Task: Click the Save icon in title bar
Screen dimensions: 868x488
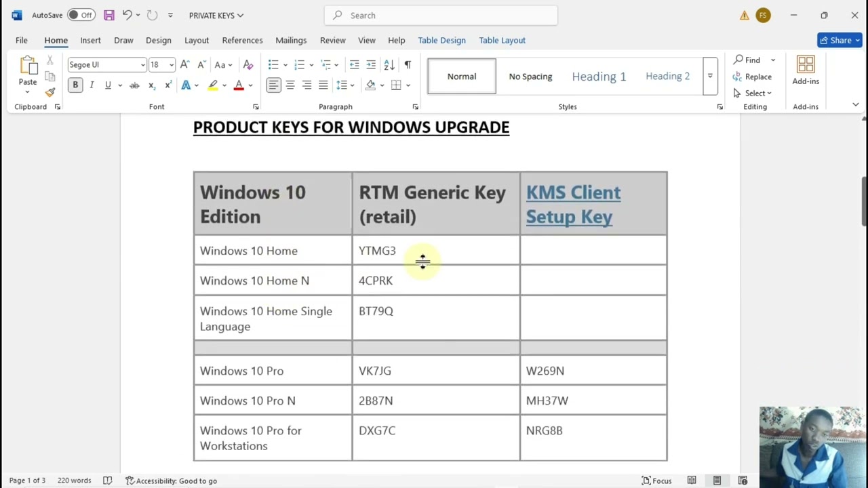Action: pyautogui.click(x=108, y=15)
